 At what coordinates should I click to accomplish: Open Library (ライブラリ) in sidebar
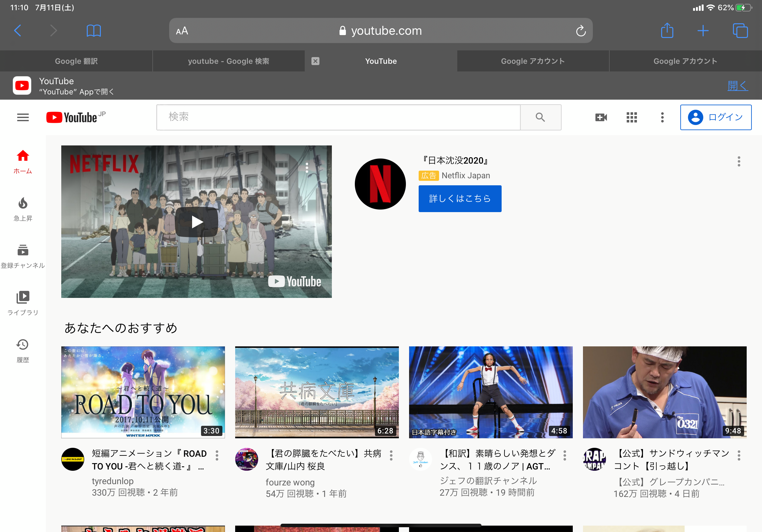pos(23,303)
